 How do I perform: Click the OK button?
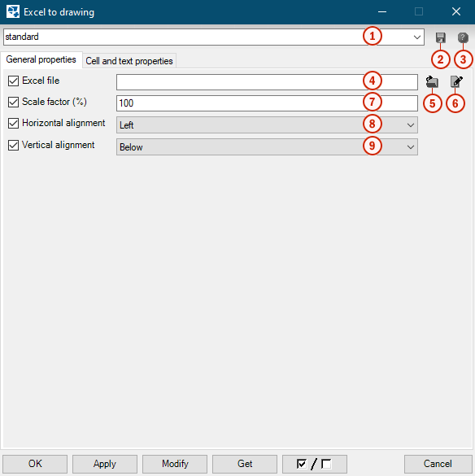[35, 464]
